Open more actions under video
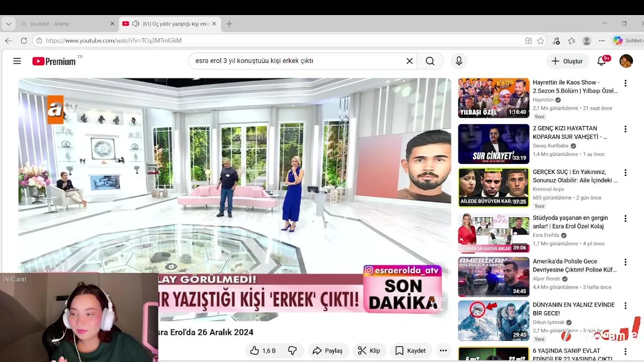Screen dimensions: 644x362 click(443, 350)
